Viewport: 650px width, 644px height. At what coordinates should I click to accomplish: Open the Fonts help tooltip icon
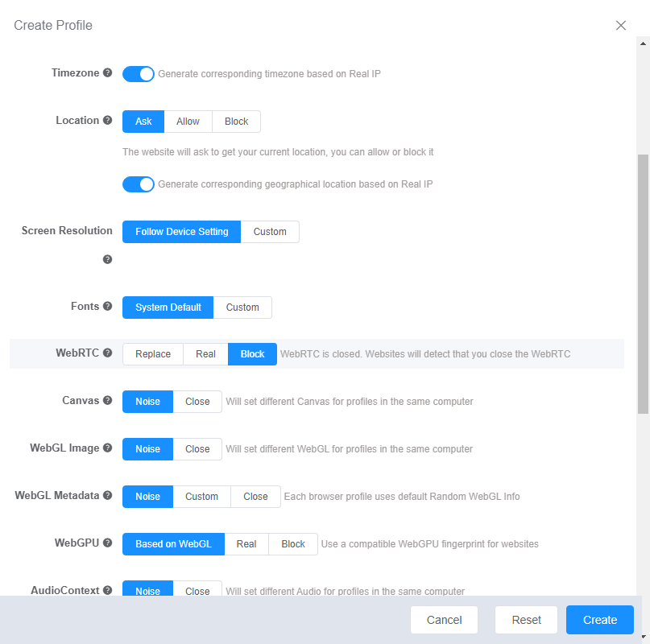108,307
